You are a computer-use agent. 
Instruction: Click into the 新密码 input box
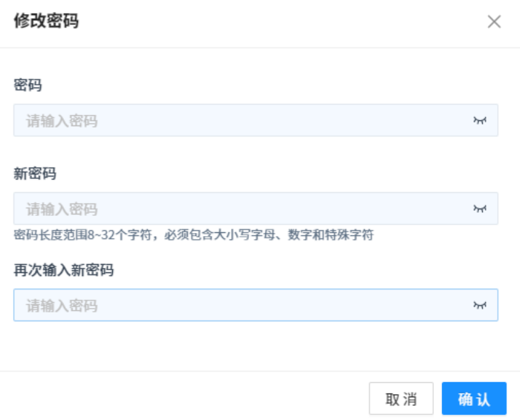point(245,209)
